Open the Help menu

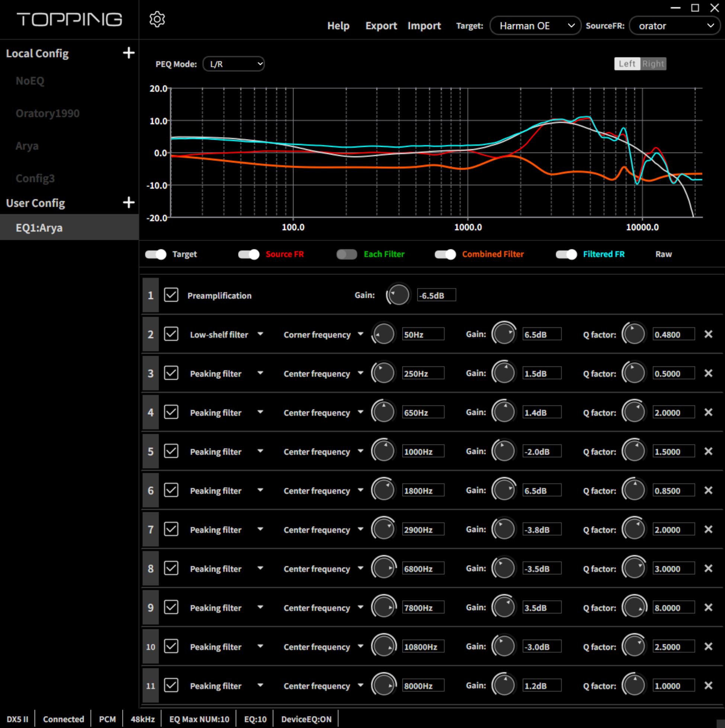(x=338, y=26)
